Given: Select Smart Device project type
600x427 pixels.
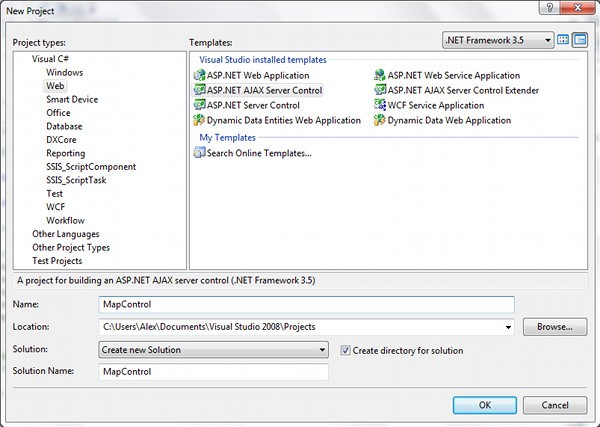Looking at the screenshot, I should pyautogui.click(x=72, y=99).
